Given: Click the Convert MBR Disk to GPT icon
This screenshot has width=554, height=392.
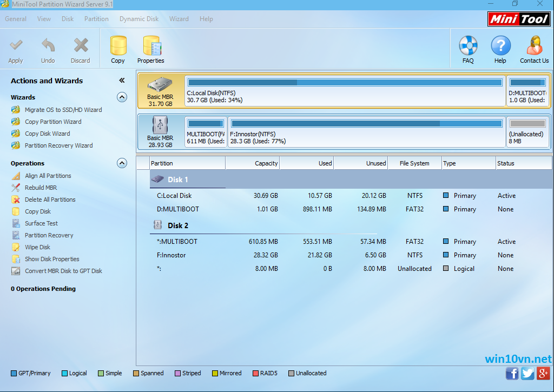Looking at the screenshot, I should coord(16,271).
